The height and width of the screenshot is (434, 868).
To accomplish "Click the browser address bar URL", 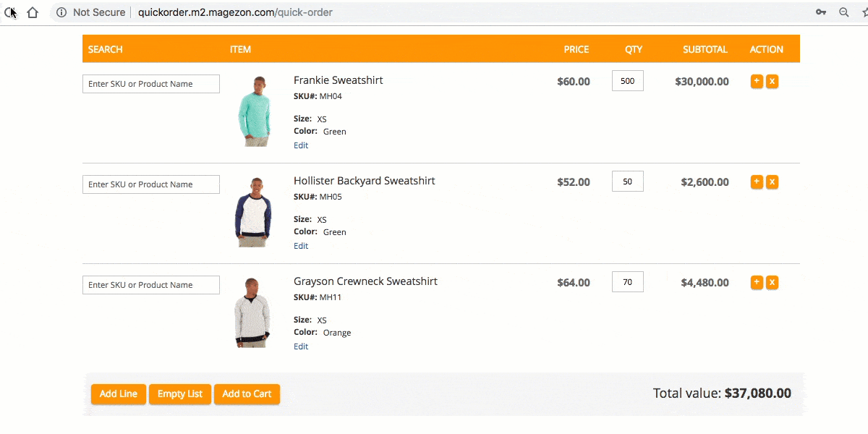I will [x=235, y=12].
